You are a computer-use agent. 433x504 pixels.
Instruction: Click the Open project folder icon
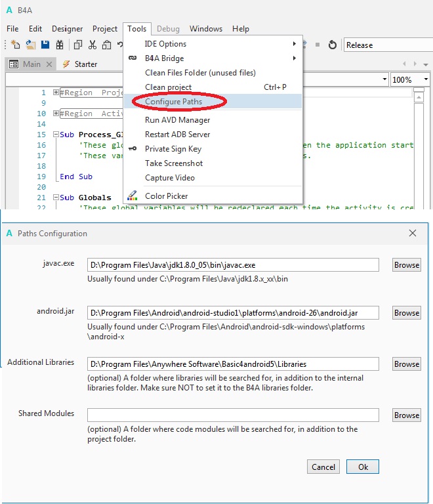point(30,45)
